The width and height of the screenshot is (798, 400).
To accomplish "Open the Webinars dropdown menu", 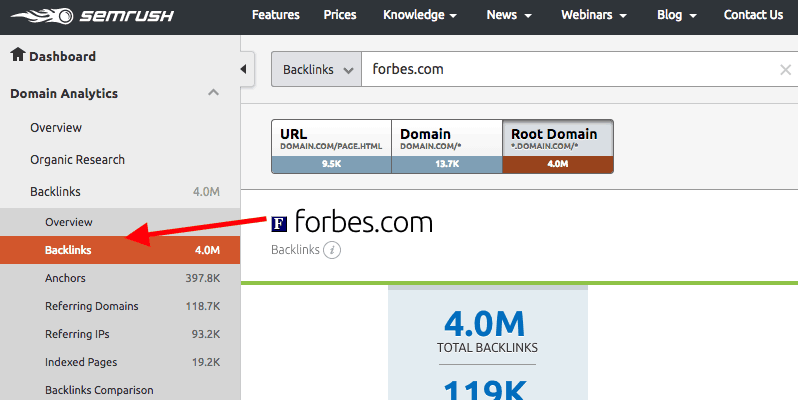I will click(594, 15).
